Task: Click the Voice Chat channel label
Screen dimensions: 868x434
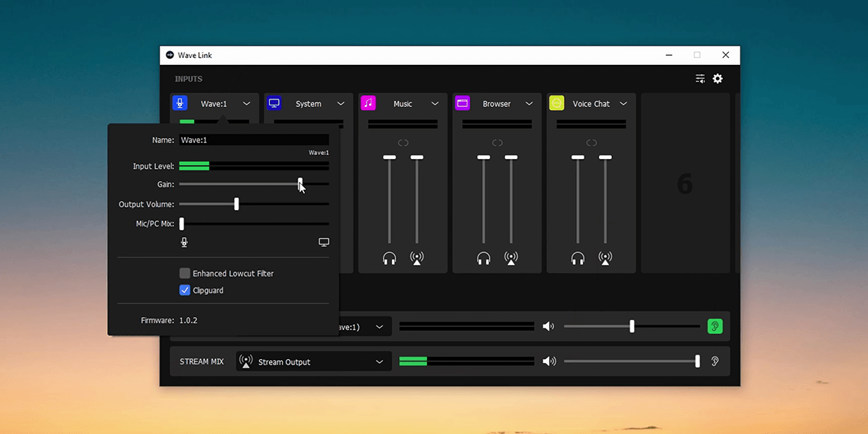Action: click(x=591, y=103)
